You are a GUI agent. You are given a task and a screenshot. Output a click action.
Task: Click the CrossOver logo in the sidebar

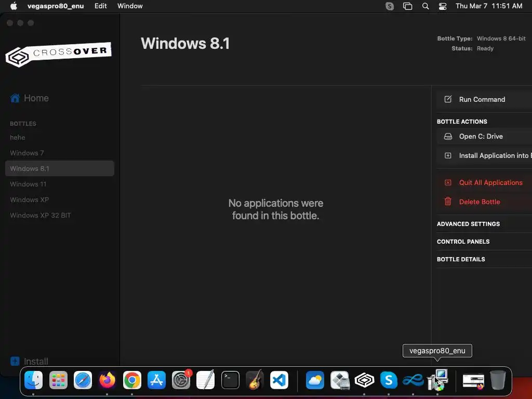(58, 54)
